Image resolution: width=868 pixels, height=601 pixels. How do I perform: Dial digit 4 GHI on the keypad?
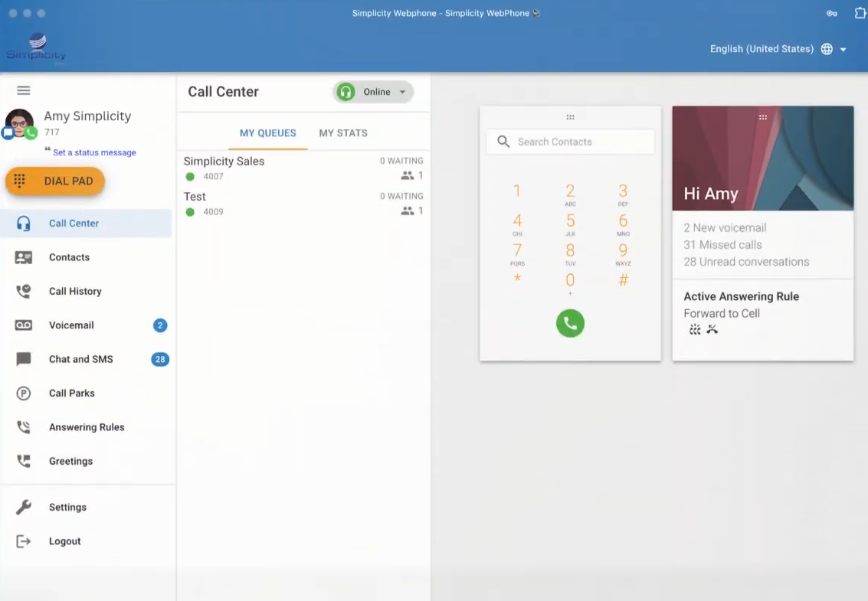coord(517,224)
